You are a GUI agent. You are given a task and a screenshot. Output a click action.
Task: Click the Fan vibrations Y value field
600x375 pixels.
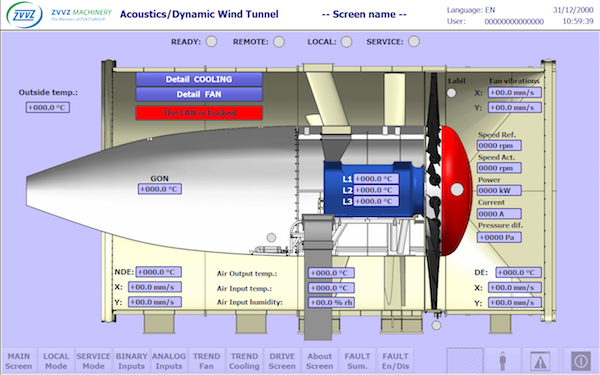point(515,108)
